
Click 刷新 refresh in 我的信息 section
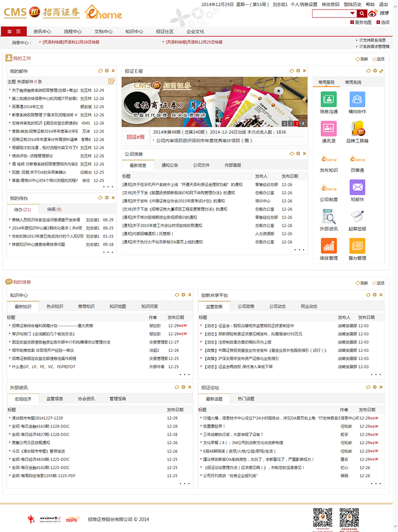(x=362, y=283)
